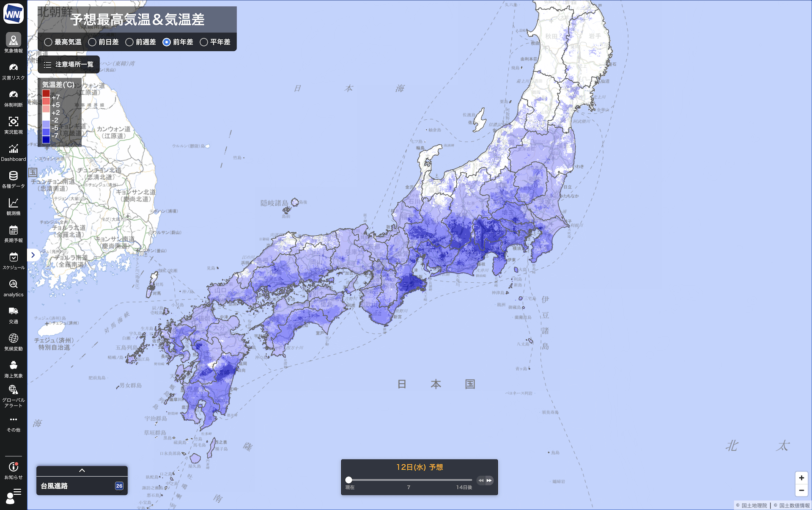Open その他 more menu
The image size is (812, 510).
pos(14,420)
